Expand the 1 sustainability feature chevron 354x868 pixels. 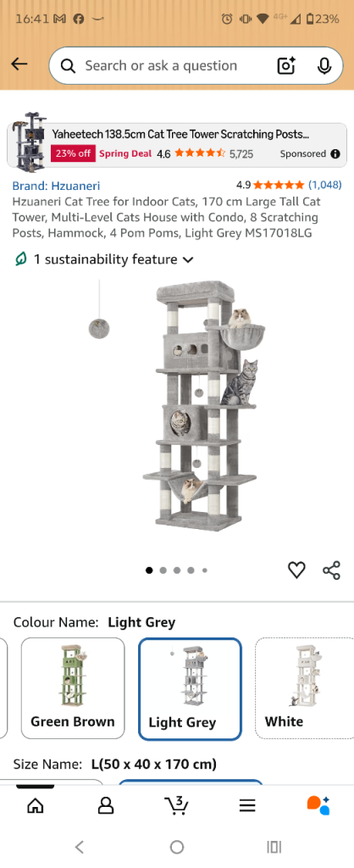point(188,259)
